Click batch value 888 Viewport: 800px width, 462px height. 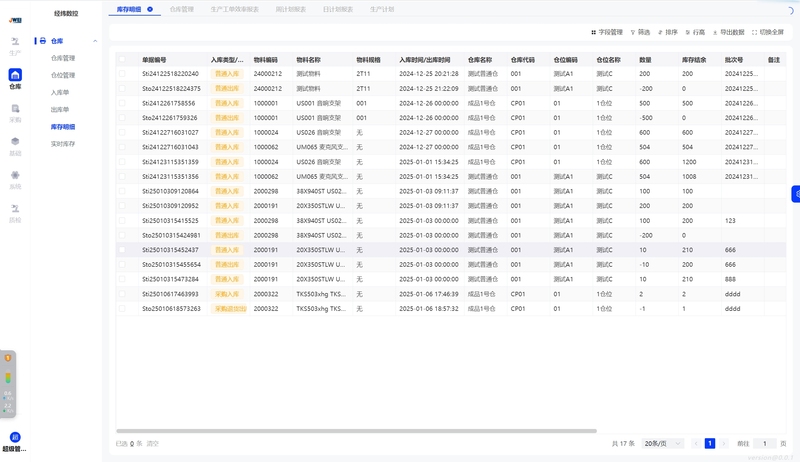(x=730, y=279)
